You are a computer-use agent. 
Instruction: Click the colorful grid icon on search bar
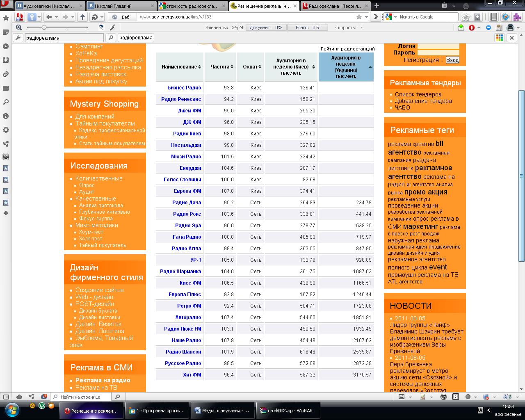499,38
